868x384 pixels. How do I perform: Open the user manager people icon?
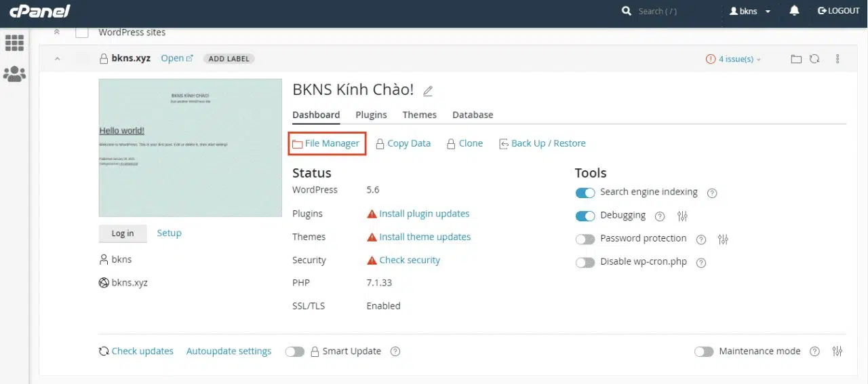pyautogui.click(x=14, y=74)
